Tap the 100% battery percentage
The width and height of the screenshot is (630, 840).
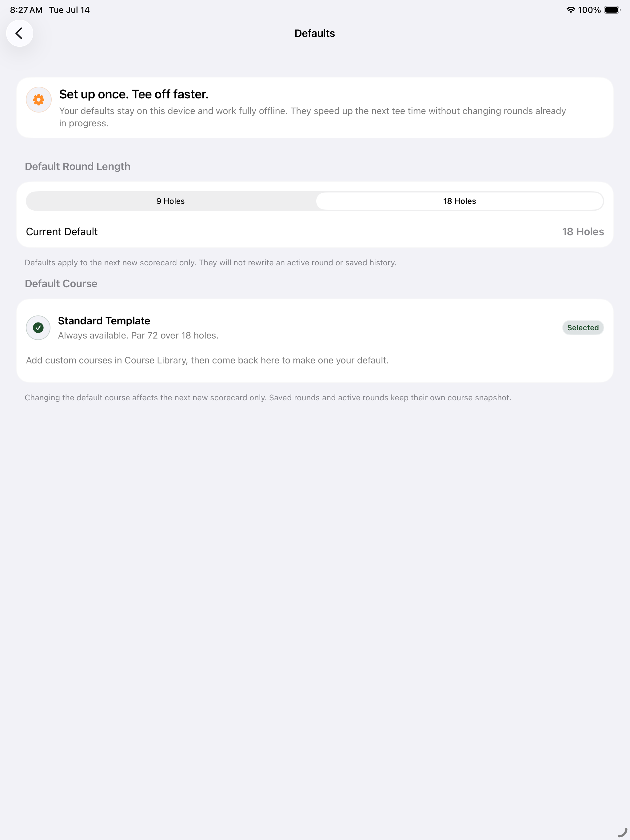(589, 10)
